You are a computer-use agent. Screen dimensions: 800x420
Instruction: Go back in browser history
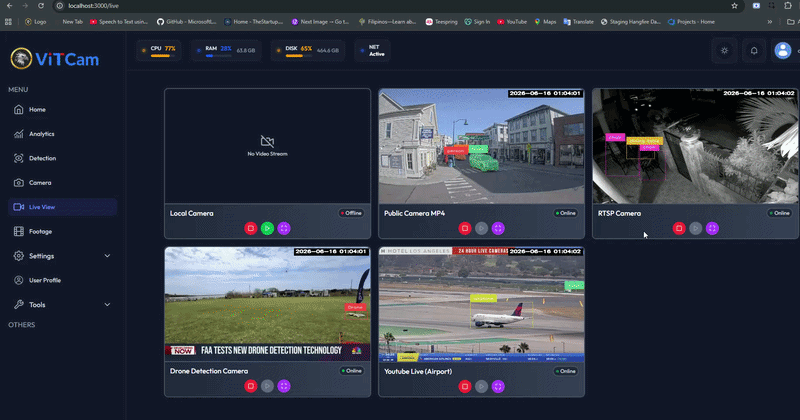[9, 6]
